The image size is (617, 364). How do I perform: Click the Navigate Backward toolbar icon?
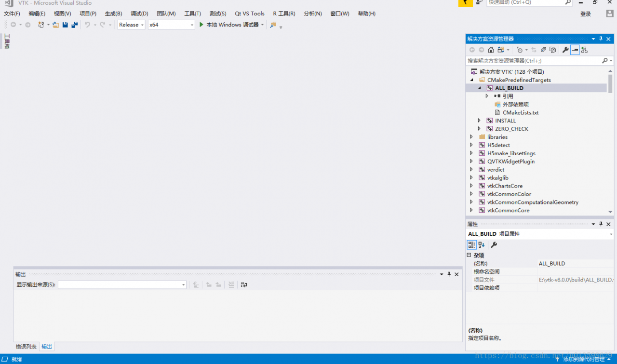click(13, 25)
